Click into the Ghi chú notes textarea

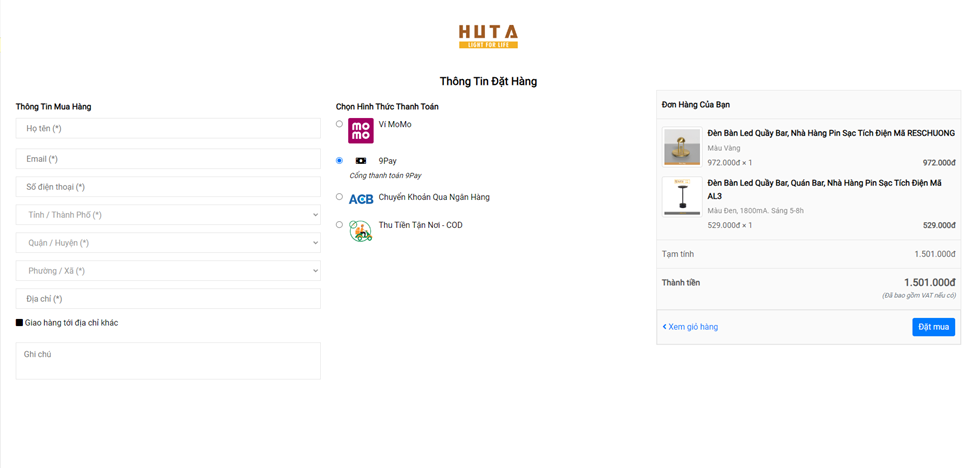168,361
